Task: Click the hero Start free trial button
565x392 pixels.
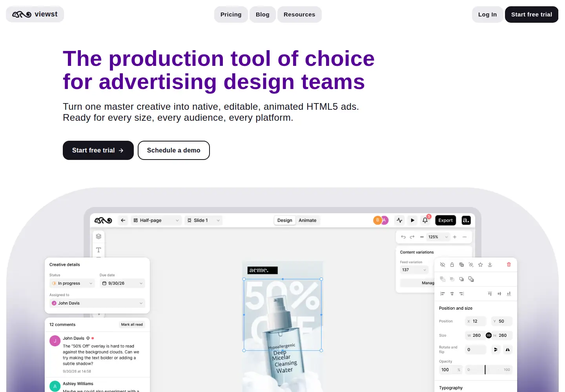Action: pos(98,150)
